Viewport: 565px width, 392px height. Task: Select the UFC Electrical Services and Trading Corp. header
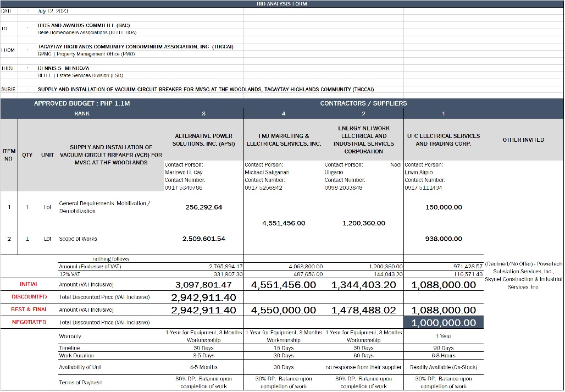444,140
